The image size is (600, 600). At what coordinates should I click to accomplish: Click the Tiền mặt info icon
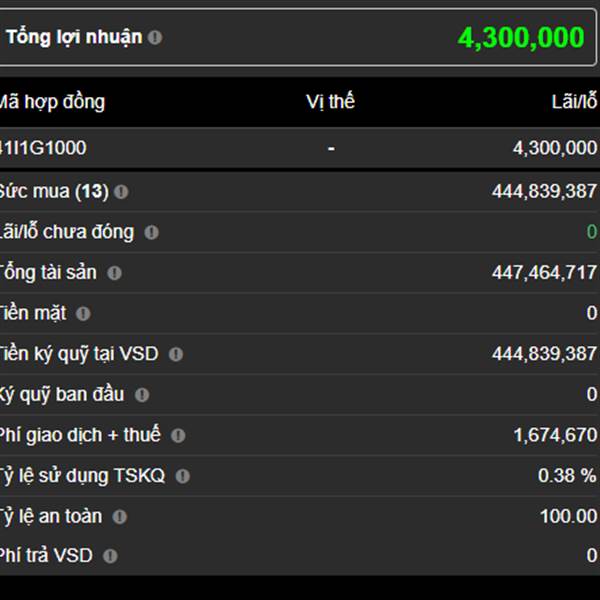point(83,313)
